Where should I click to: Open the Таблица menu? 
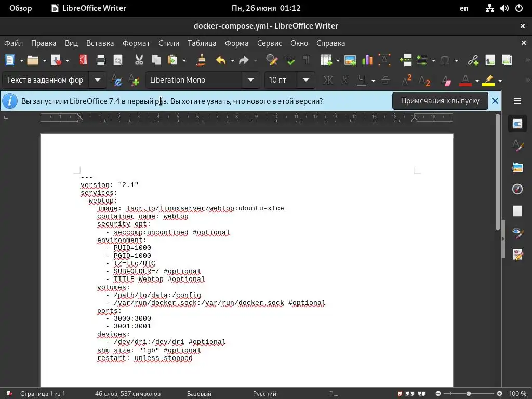tap(202, 43)
